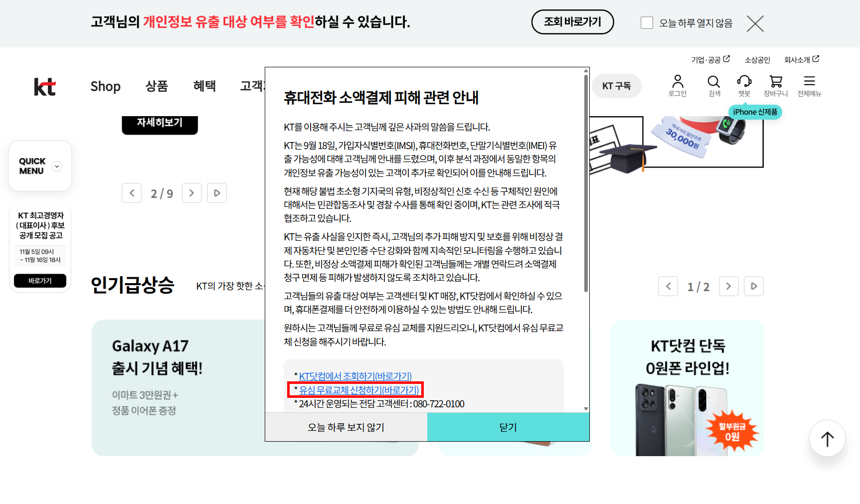860x504 pixels.
Task: Click the popup scrollbar up arrow
Action: click(586, 71)
